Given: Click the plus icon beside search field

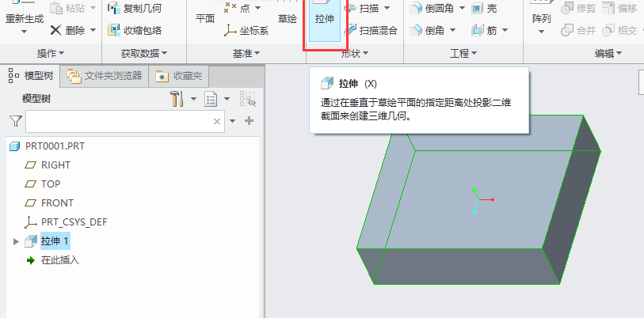Looking at the screenshot, I should (249, 121).
